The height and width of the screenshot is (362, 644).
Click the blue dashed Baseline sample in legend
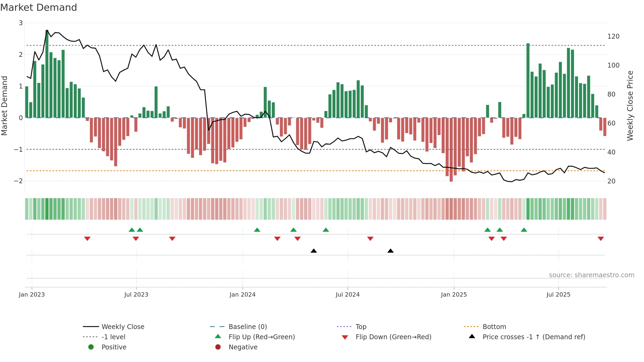[217, 327]
